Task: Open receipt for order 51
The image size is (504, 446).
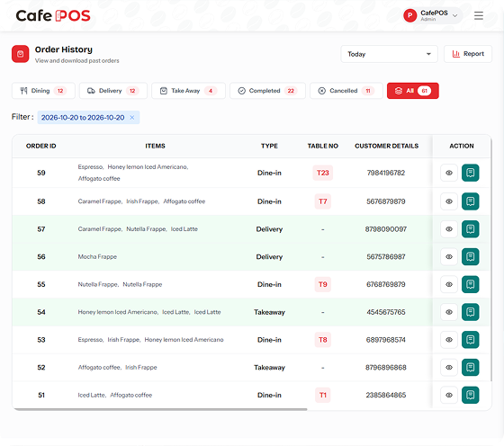Action: 470,395
